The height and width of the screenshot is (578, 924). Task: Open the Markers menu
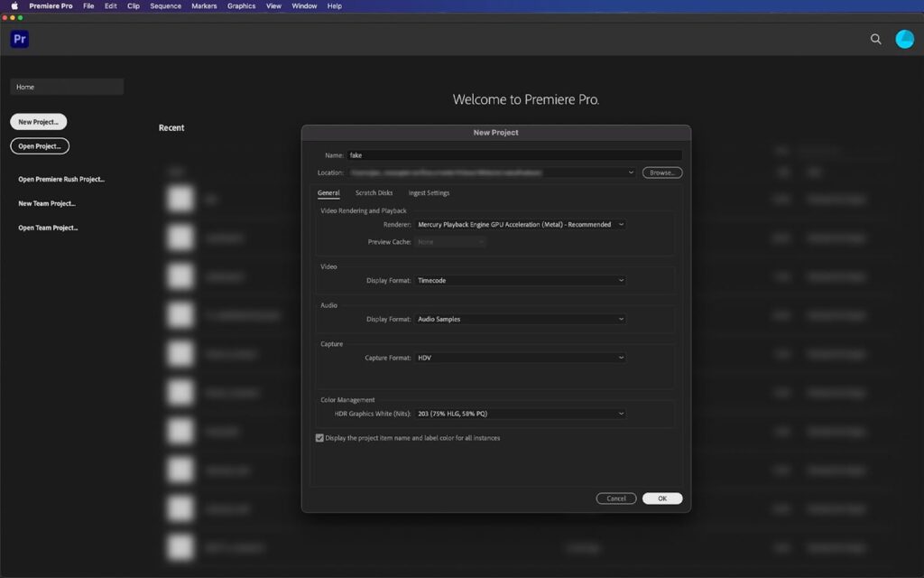[204, 6]
